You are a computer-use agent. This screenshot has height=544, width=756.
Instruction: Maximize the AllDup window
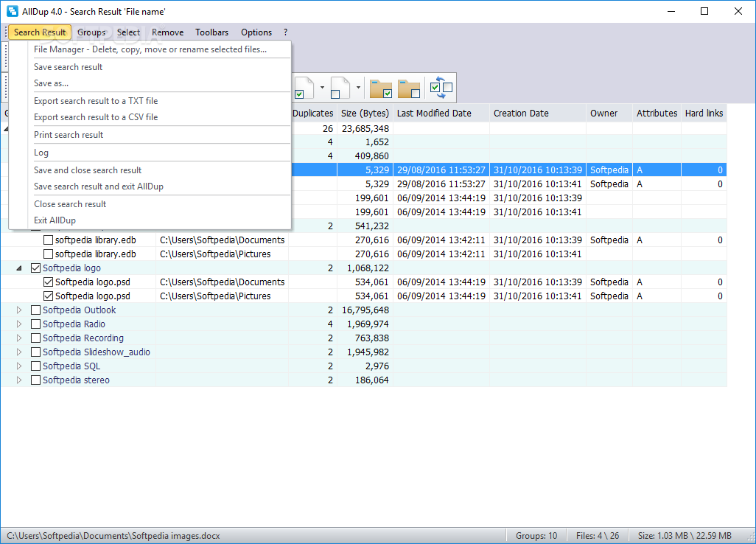point(704,11)
